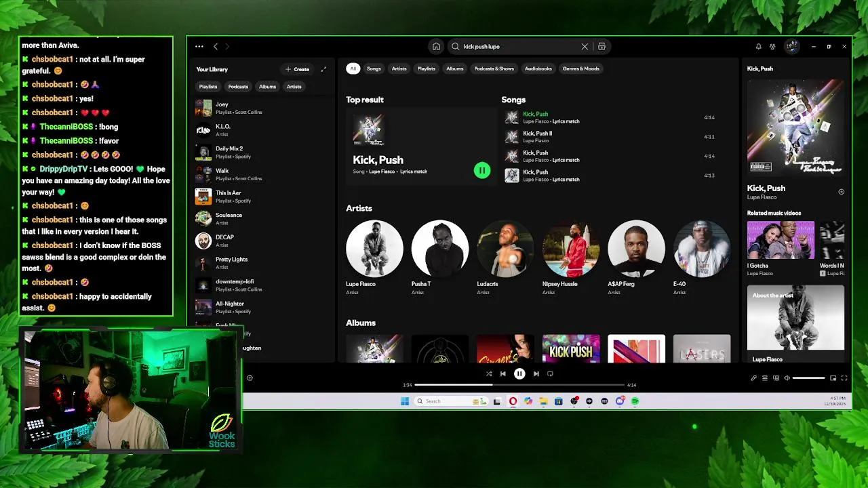Screen dimensions: 868x488
Task: Open All-Nighter playlist
Action: coord(261,307)
